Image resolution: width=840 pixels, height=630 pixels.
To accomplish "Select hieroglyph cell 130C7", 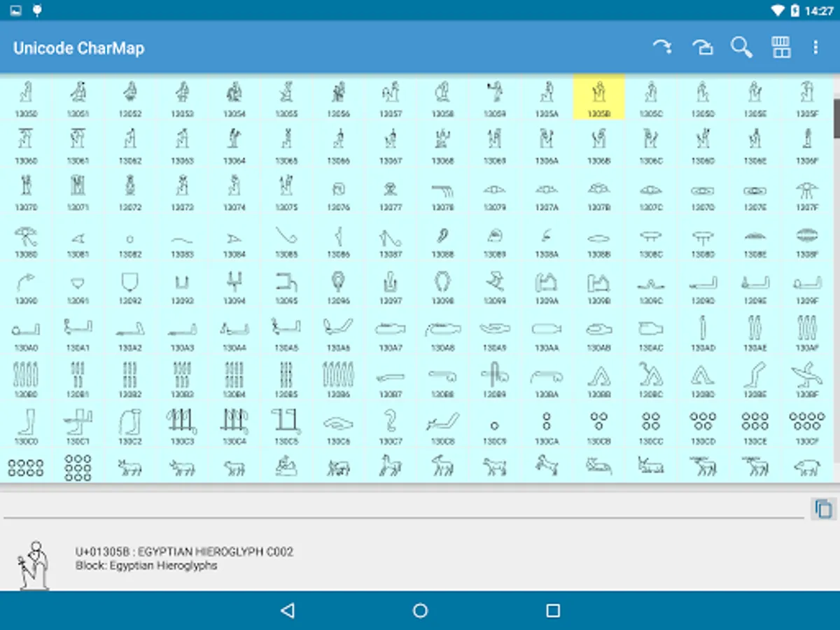I will coord(391,426).
